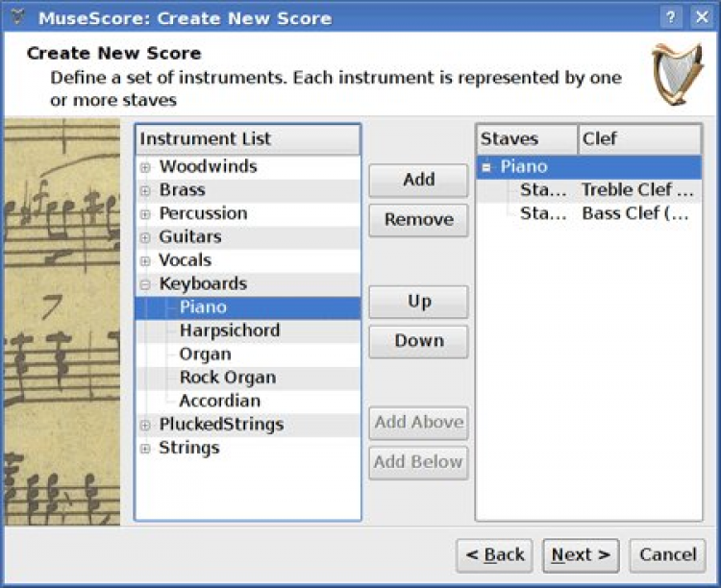Go to the Next wizard page
This screenshot has width=721, height=588.
click(x=581, y=555)
